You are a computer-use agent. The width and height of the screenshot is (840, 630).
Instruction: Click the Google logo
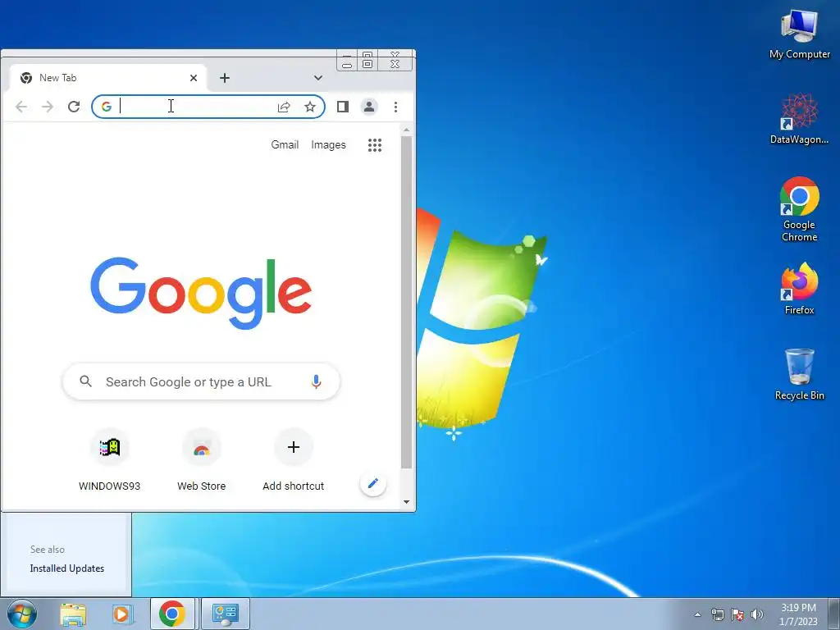(x=202, y=293)
